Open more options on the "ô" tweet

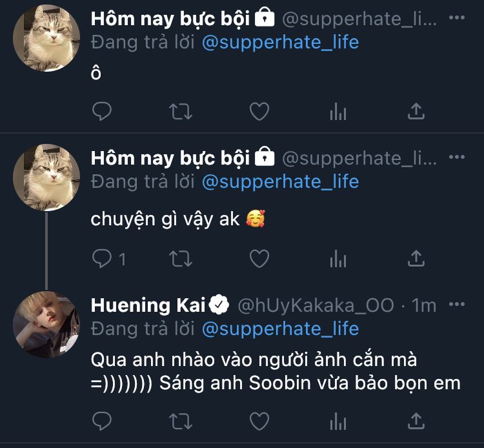point(456,19)
